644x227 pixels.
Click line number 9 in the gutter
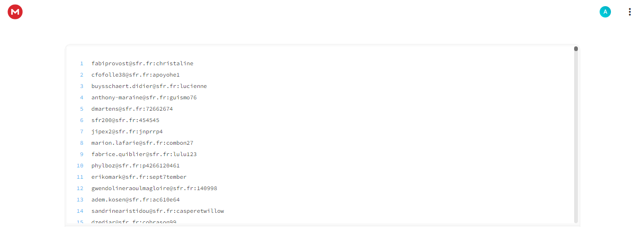[x=81, y=154]
